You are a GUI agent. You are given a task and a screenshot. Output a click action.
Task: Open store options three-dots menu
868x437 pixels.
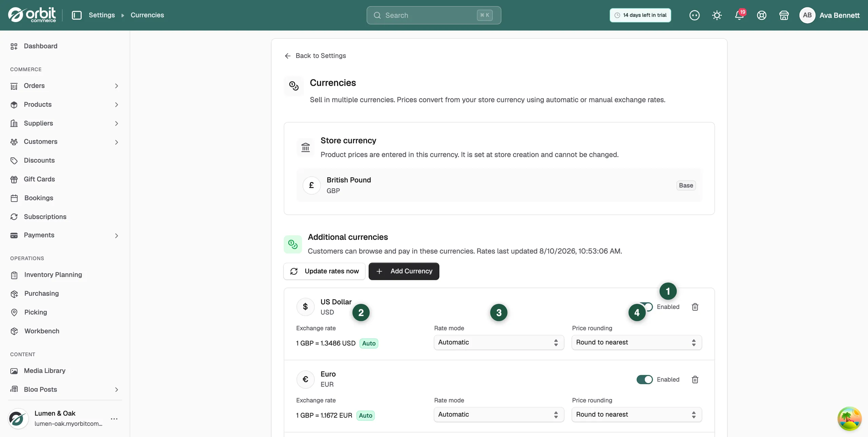114,419
